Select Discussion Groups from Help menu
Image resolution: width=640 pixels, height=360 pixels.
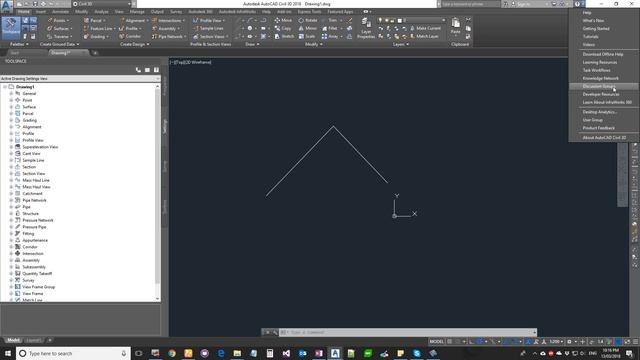[x=604, y=86]
